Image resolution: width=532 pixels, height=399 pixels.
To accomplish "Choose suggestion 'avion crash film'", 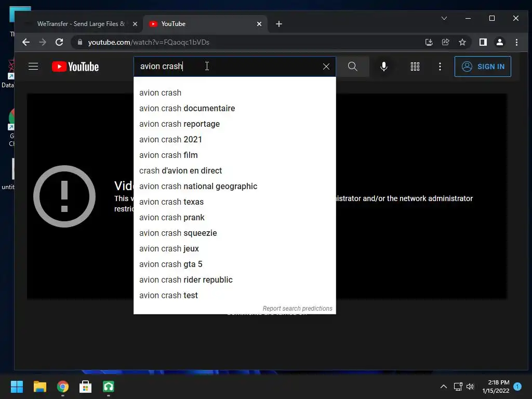I will (235, 155).
